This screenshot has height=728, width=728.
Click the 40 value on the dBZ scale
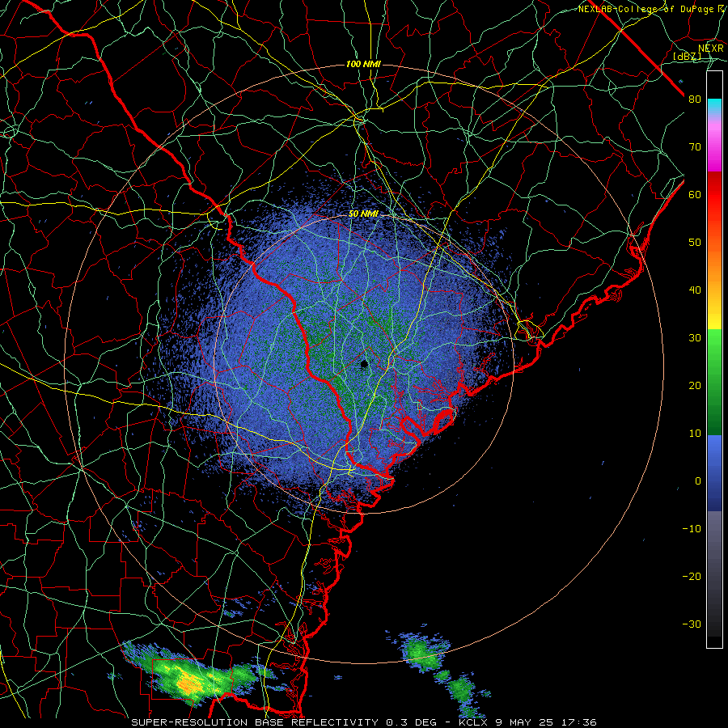[x=695, y=290]
